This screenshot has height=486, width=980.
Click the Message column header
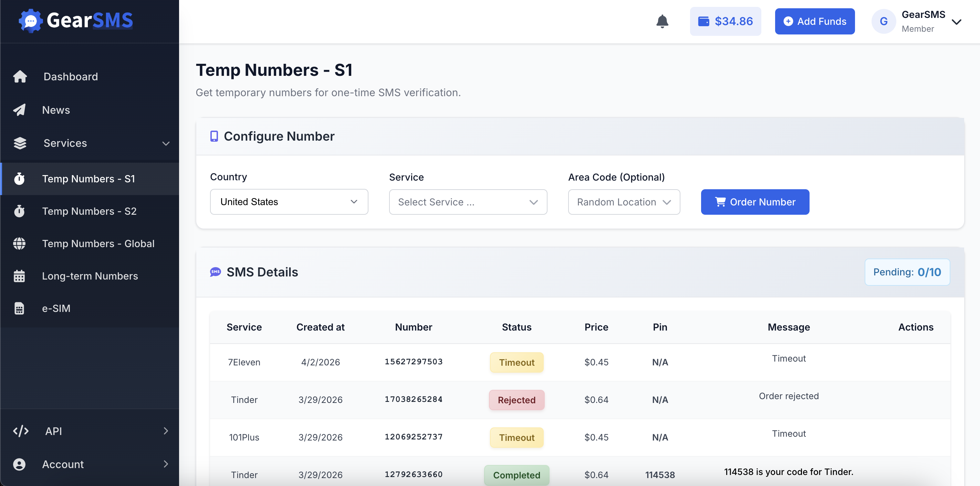[789, 327]
